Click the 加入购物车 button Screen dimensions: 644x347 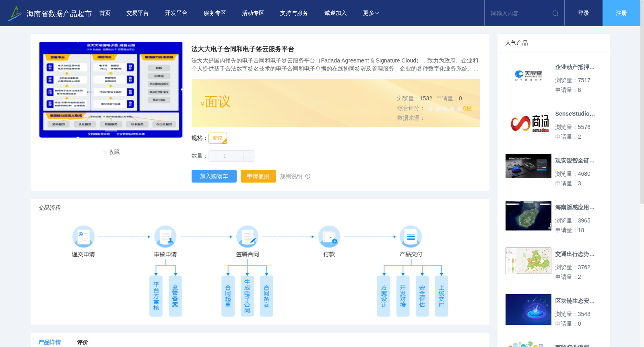[214, 176]
